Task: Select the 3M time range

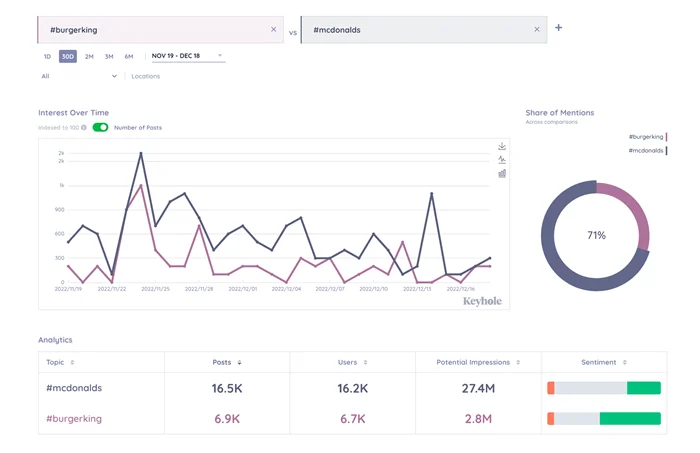Action: click(x=109, y=56)
